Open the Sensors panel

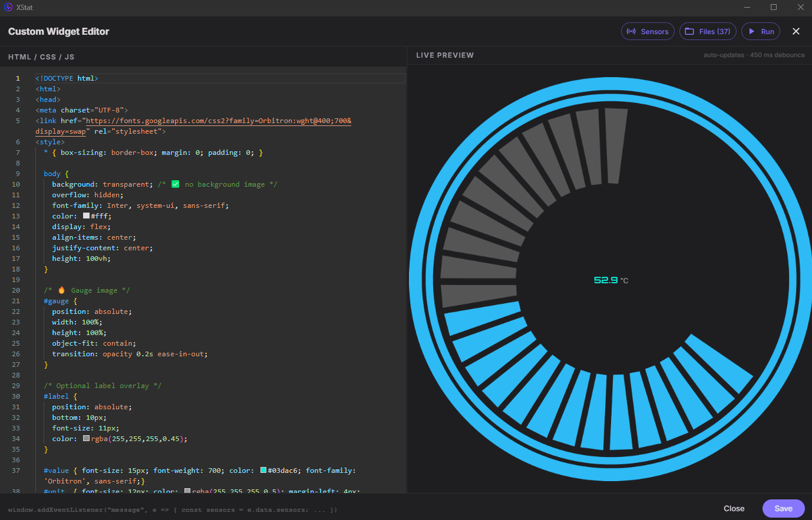648,31
